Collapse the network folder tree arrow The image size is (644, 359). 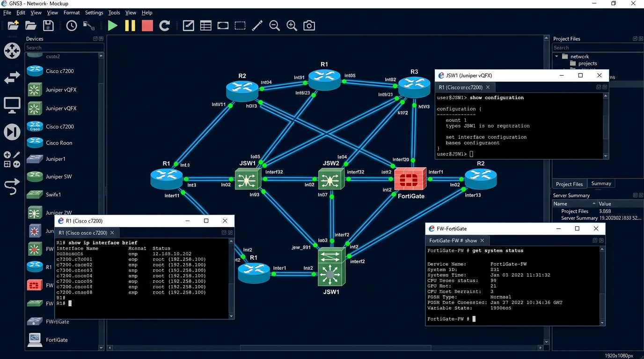(556, 57)
